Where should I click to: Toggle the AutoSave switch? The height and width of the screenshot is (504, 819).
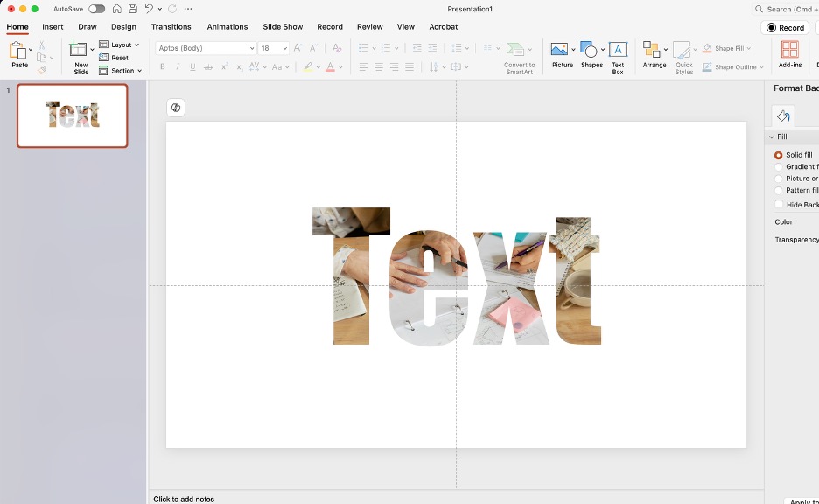(x=96, y=9)
